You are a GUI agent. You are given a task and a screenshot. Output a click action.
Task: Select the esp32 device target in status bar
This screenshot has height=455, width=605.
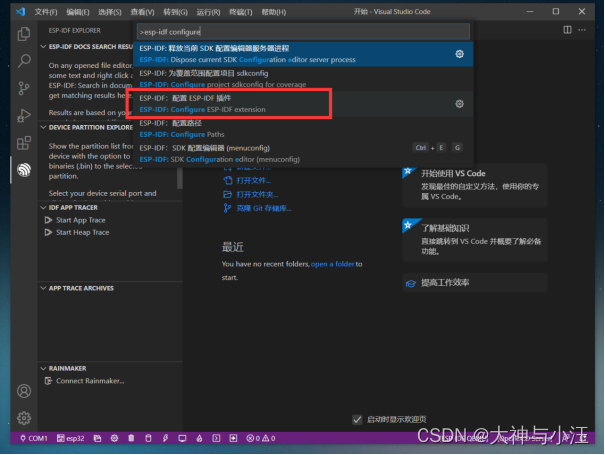71,438
